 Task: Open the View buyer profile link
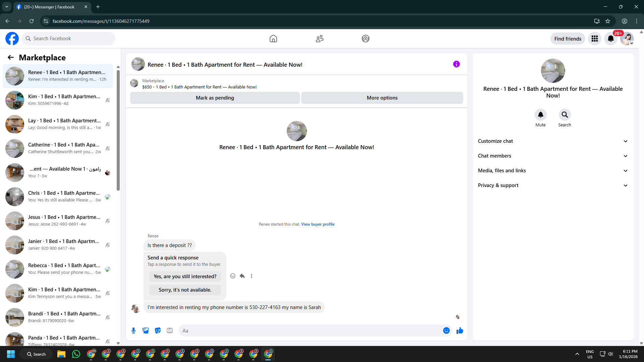[318, 224]
